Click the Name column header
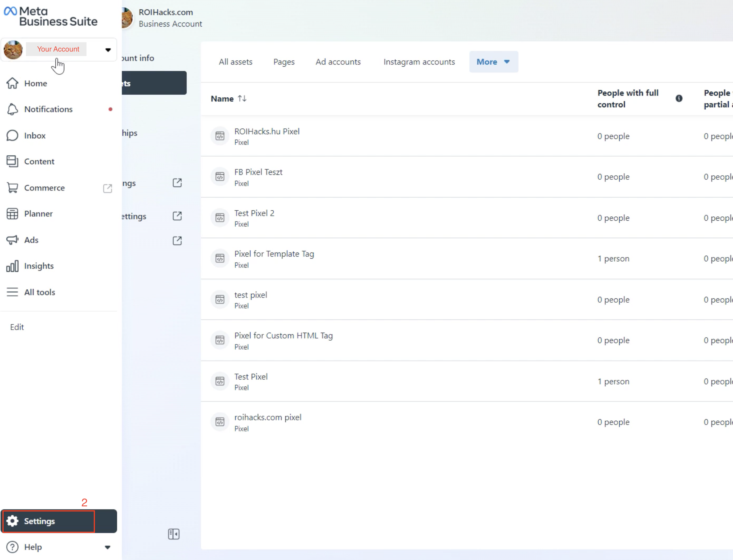Viewport: 733px width, 560px height. pyautogui.click(x=222, y=99)
